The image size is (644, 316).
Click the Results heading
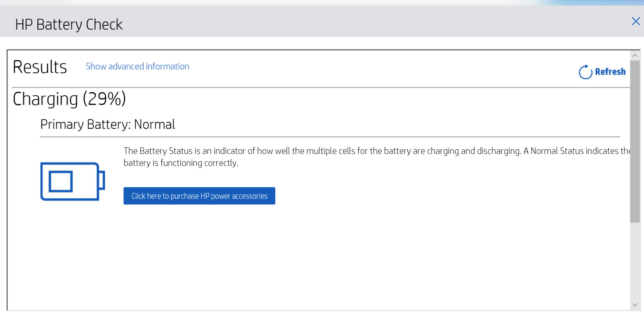coord(40,67)
